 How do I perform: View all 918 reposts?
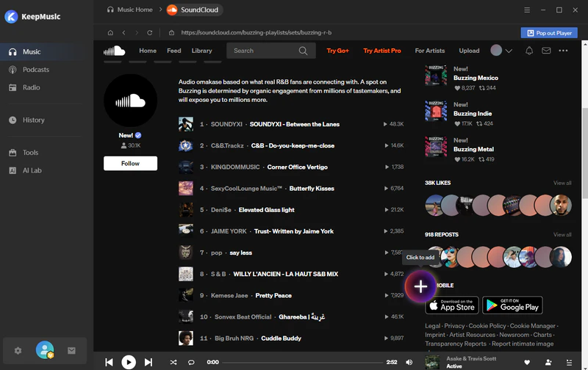coord(562,235)
